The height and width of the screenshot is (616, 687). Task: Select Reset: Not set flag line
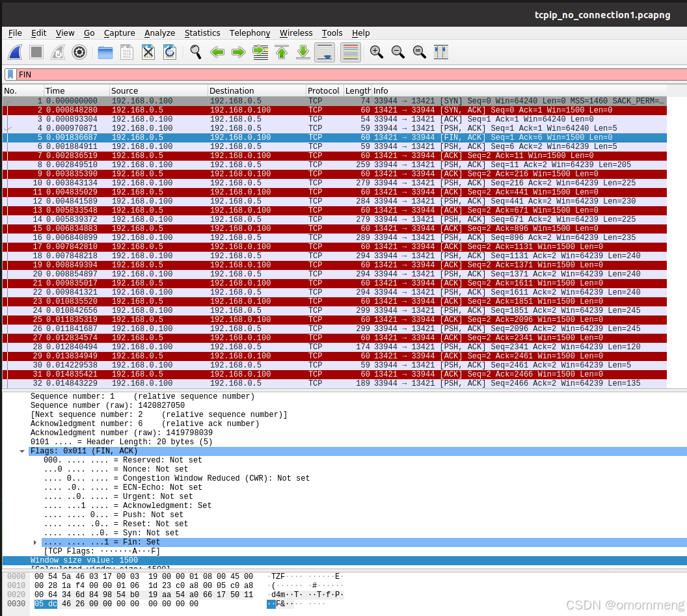point(116,524)
